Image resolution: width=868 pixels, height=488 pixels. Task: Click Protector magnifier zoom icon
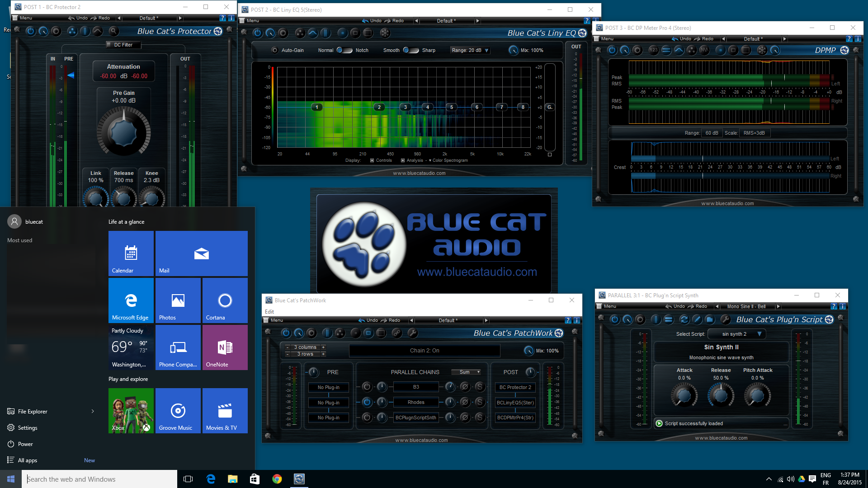tap(114, 31)
